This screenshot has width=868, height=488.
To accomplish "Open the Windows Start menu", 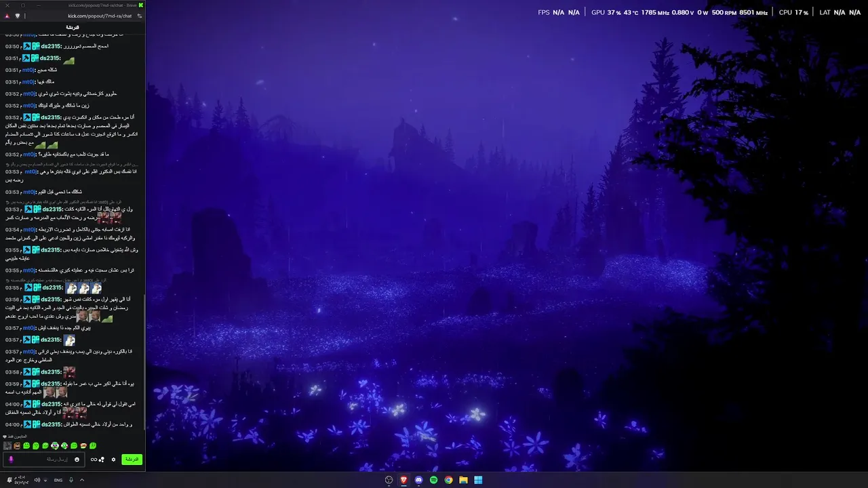I will click(x=478, y=480).
